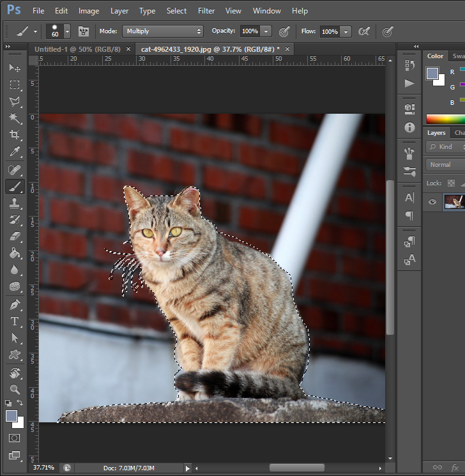Image resolution: width=465 pixels, height=476 pixels.
Task: Select the Clone Stamp tool
Action: click(x=15, y=203)
